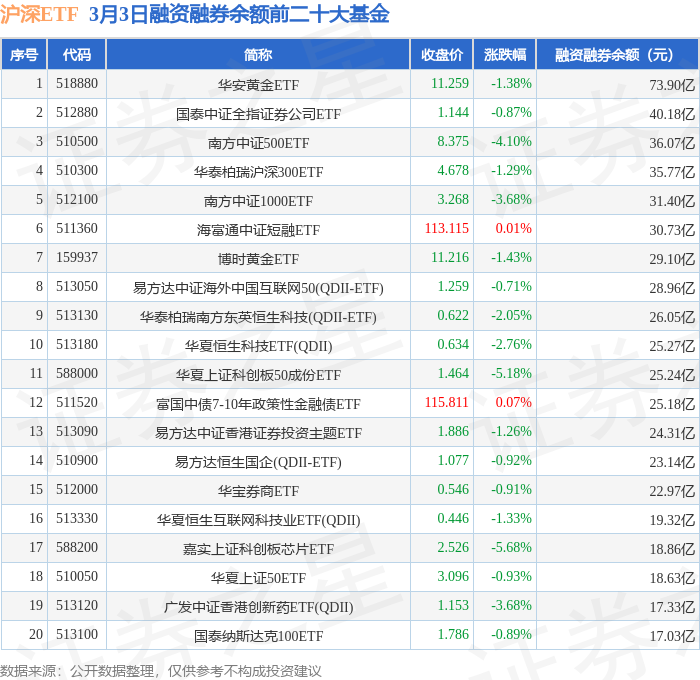Image resolution: width=700 pixels, height=680 pixels.
Task: Click 国泰中证全指证券公司ETF
Action: (258, 114)
